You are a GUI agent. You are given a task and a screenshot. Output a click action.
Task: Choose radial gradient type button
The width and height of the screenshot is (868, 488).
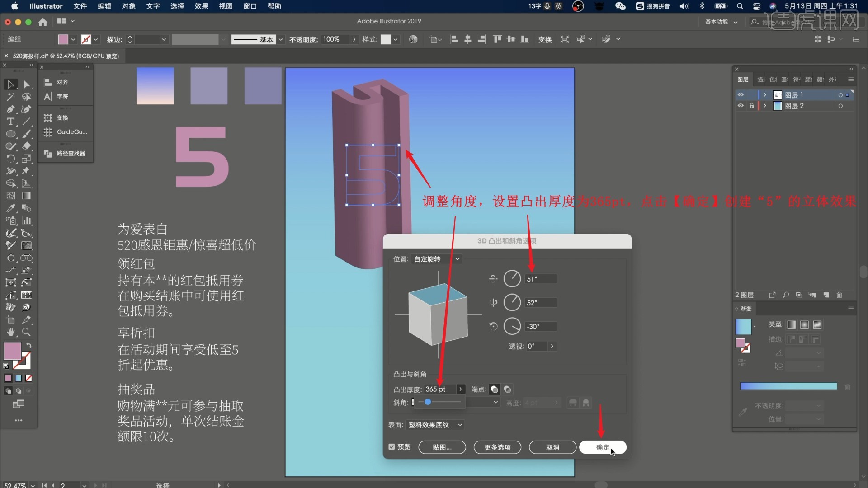(804, 325)
